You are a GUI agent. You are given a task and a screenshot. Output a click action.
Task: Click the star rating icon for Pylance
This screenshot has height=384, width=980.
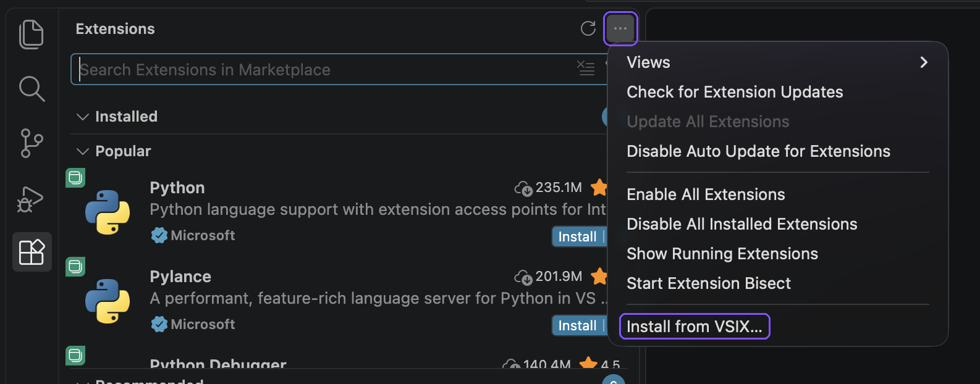(599, 276)
